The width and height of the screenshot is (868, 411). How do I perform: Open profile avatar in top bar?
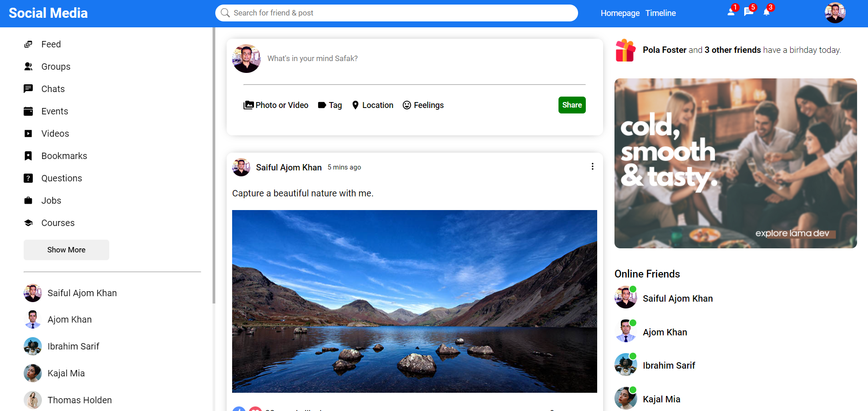[x=835, y=13]
